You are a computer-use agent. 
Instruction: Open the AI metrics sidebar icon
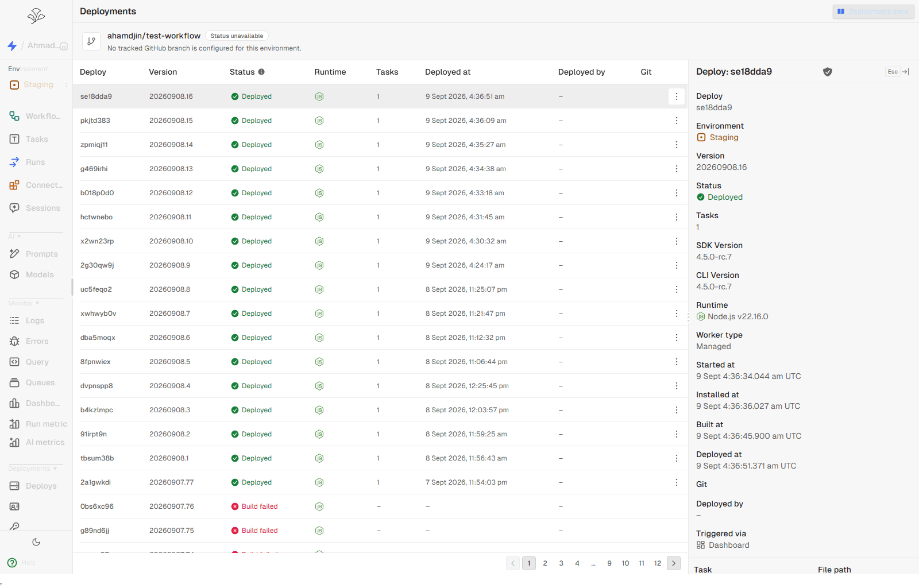click(14, 442)
